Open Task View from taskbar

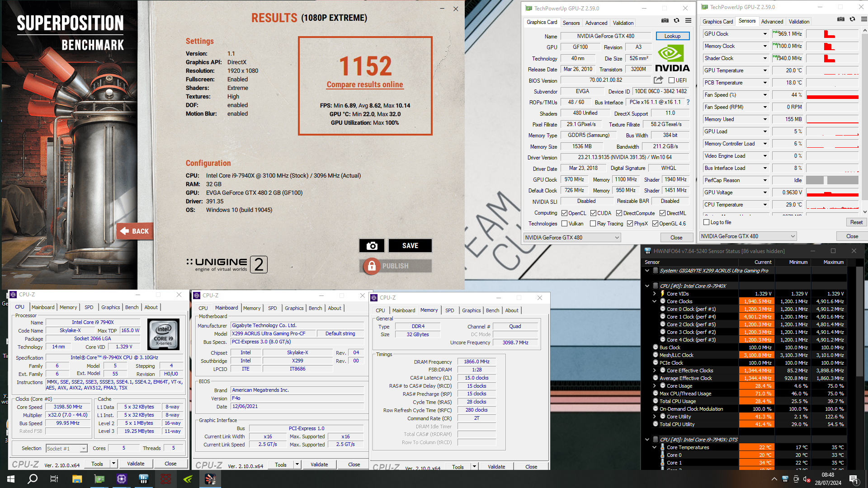click(x=54, y=479)
